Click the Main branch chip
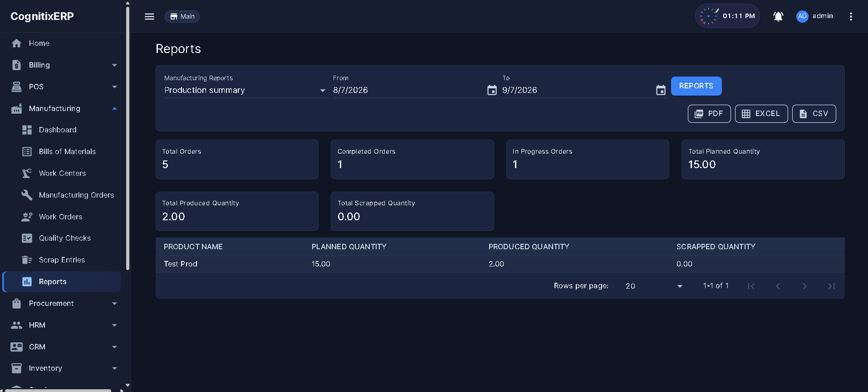This screenshot has height=392, width=868. [182, 16]
